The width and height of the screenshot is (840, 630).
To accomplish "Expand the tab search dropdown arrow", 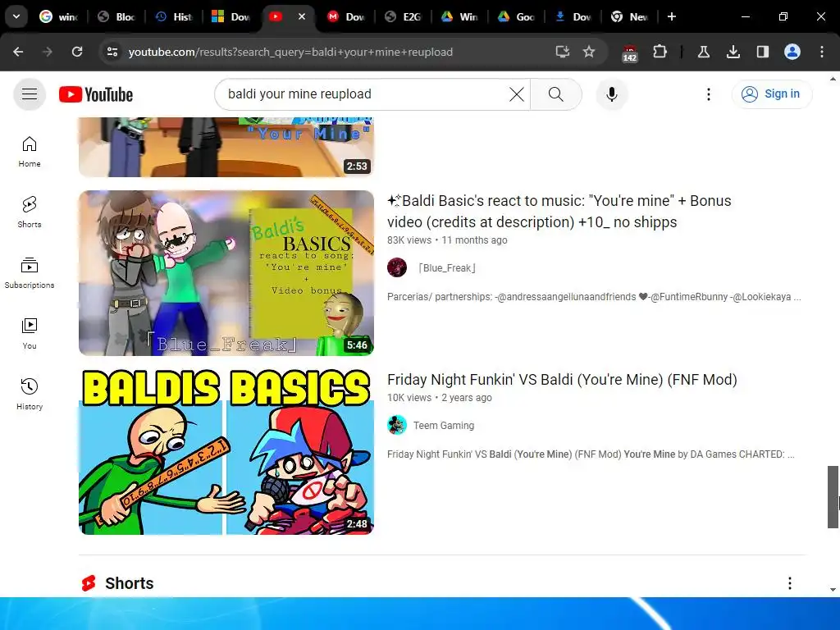I will click(x=16, y=16).
